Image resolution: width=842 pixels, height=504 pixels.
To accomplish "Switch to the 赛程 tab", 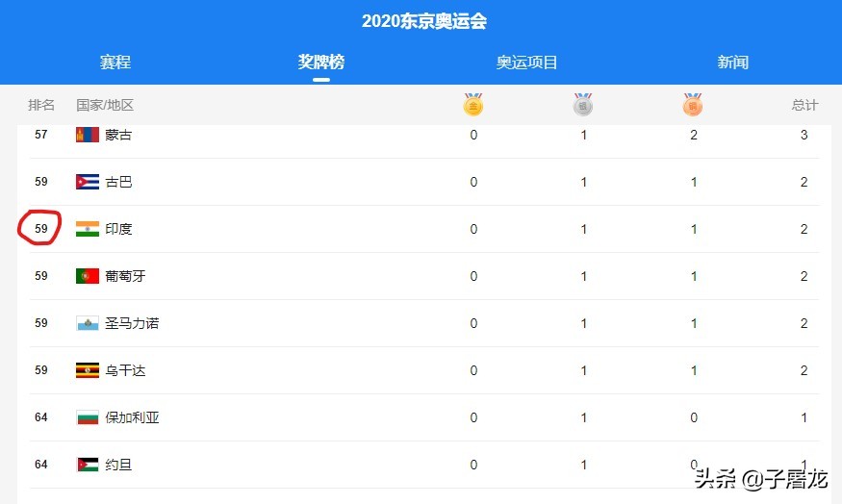I will [x=115, y=63].
